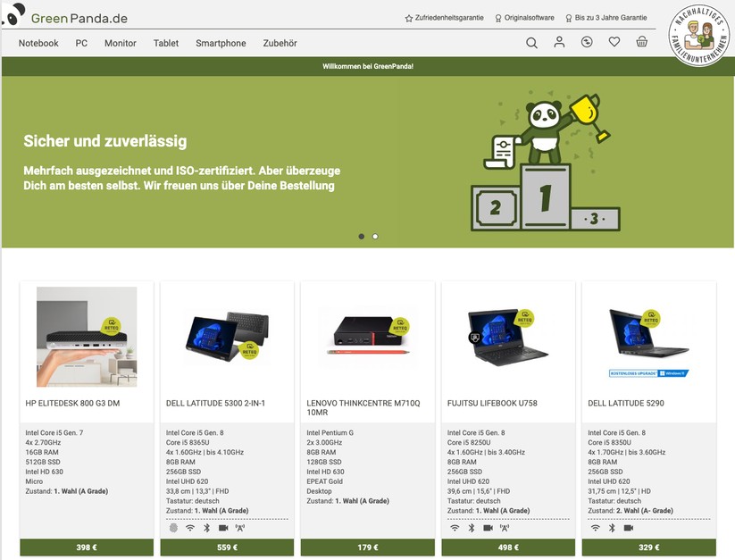Click the HP EliteDesk product image
735x560 pixels.
[x=87, y=337]
